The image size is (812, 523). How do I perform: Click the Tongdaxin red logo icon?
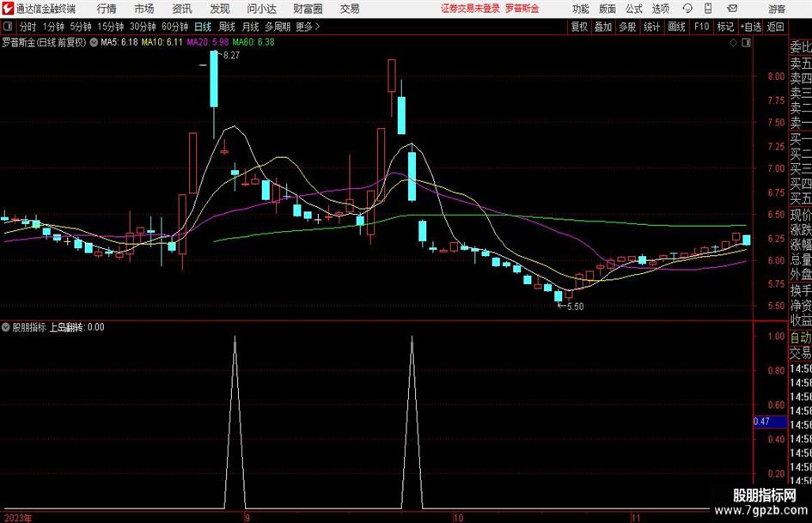point(7,9)
